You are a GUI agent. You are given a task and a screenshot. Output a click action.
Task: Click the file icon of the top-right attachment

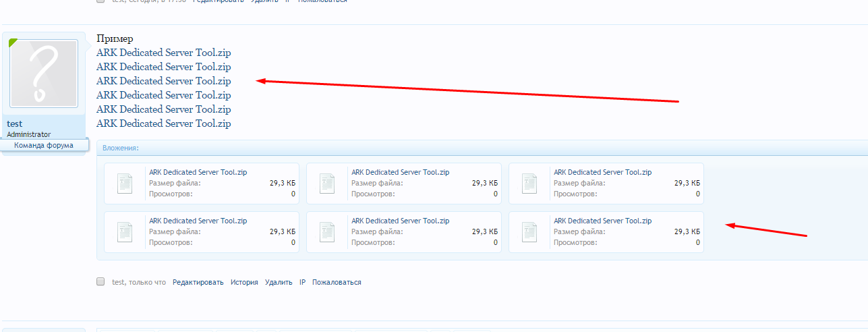pyautogui.click(x=529, y=184)
